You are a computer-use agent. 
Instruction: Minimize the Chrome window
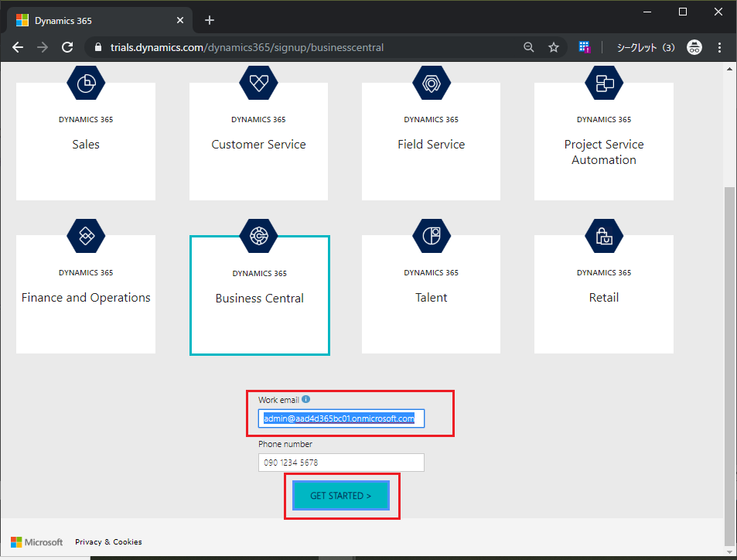(x=647, y=12)
